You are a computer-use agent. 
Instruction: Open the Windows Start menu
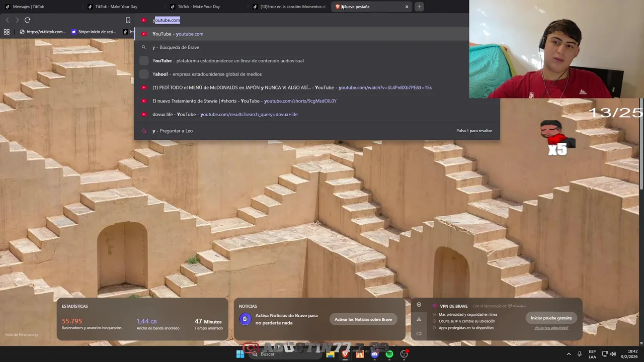point(240,354)
